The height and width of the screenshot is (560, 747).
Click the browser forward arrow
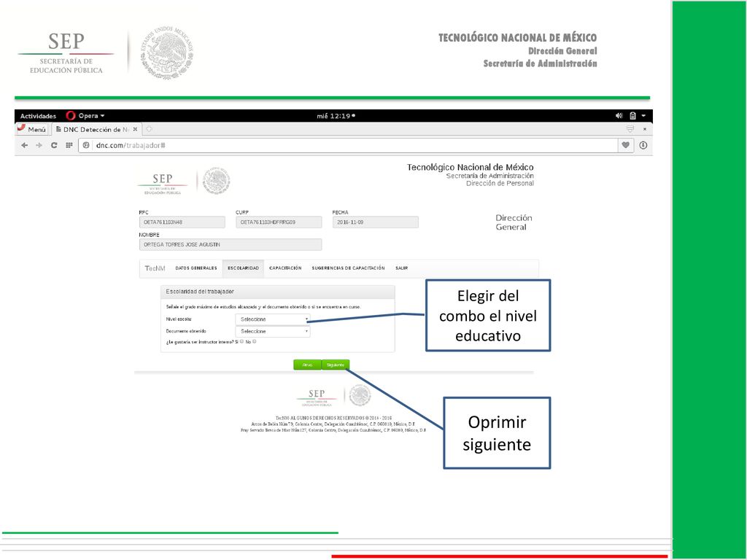tap(39, 145)
